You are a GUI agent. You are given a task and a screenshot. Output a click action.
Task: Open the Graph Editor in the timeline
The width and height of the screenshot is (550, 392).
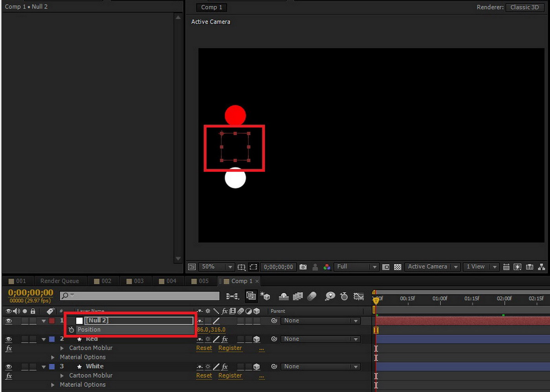(x=358, y=296)
